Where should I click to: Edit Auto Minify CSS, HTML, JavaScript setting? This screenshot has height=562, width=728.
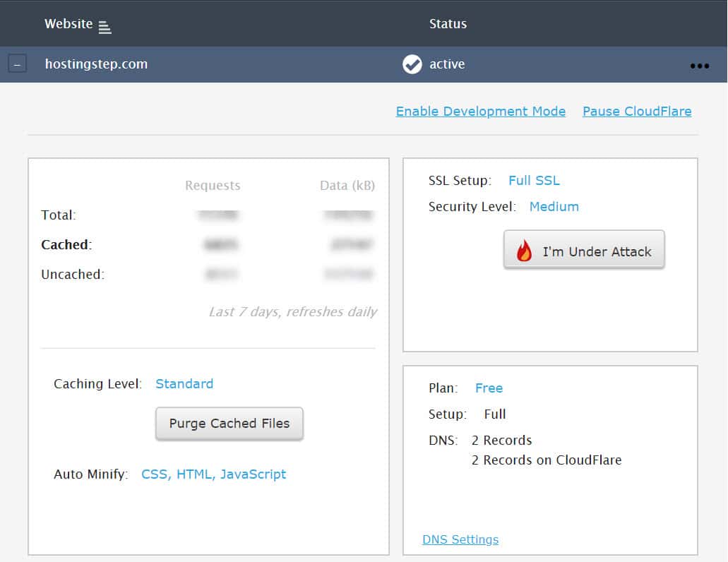[213, 474]
